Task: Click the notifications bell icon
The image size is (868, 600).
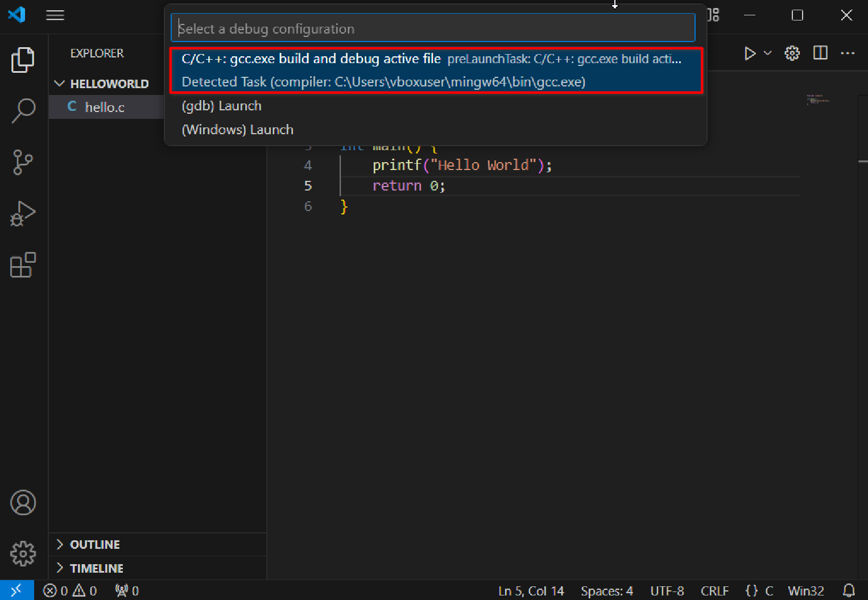Action: point(849,591)
